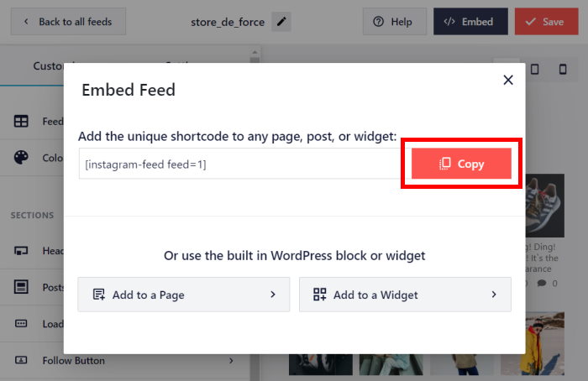The image size is (588, 381).
Task: Expand the Add to a Widget chevron
Action: [494, 295]
